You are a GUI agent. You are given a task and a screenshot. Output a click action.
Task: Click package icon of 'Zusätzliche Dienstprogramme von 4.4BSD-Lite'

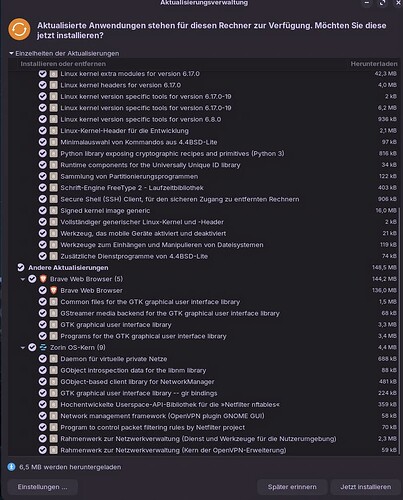53,256
